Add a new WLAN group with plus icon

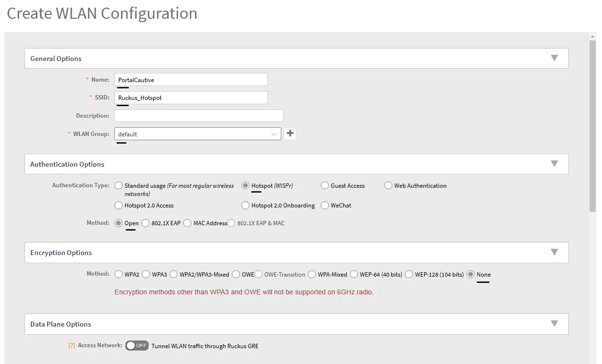click(x=290, y=134)
